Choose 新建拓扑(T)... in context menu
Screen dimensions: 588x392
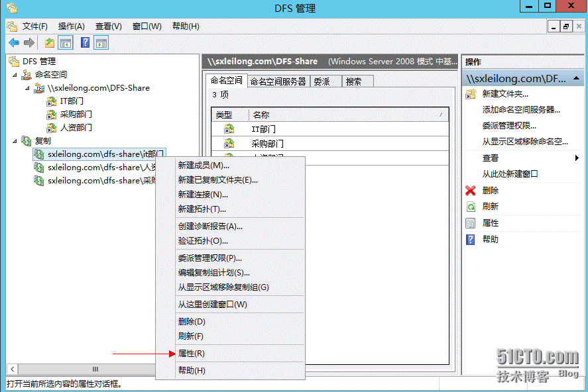click(x=240, y=209)
